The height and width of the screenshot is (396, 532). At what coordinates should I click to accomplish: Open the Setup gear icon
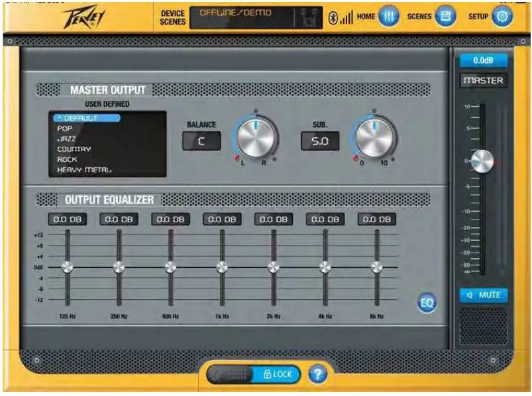502,17
